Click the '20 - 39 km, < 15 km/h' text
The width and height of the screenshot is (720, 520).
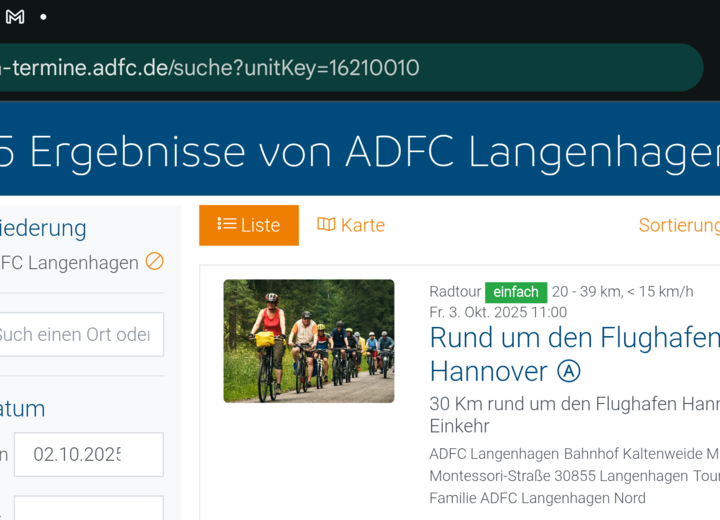(623, 292)
